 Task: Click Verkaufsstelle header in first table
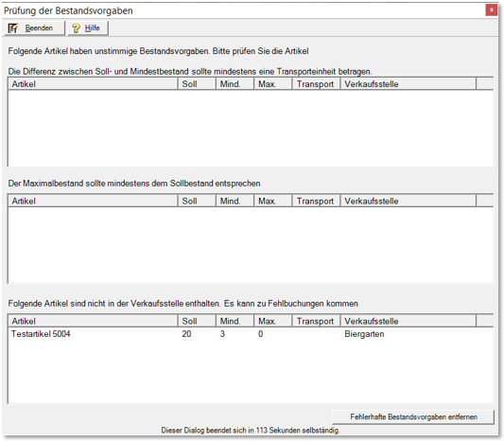click(x=408, y=84)
